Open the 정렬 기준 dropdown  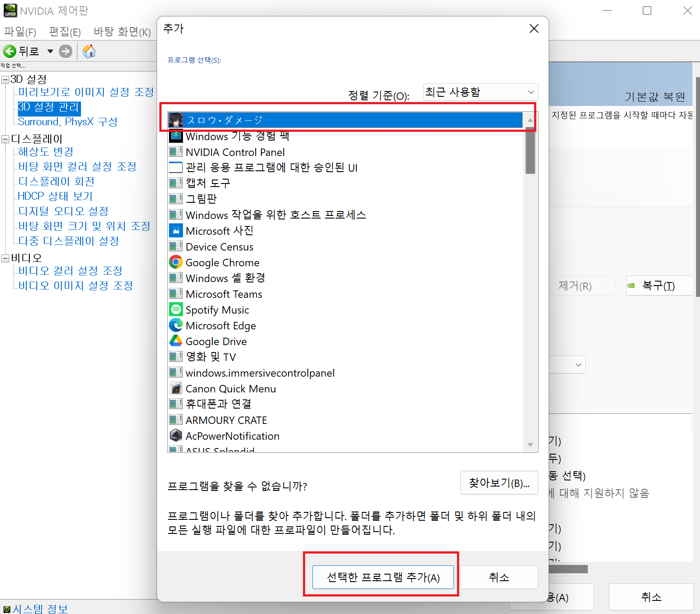480,92
